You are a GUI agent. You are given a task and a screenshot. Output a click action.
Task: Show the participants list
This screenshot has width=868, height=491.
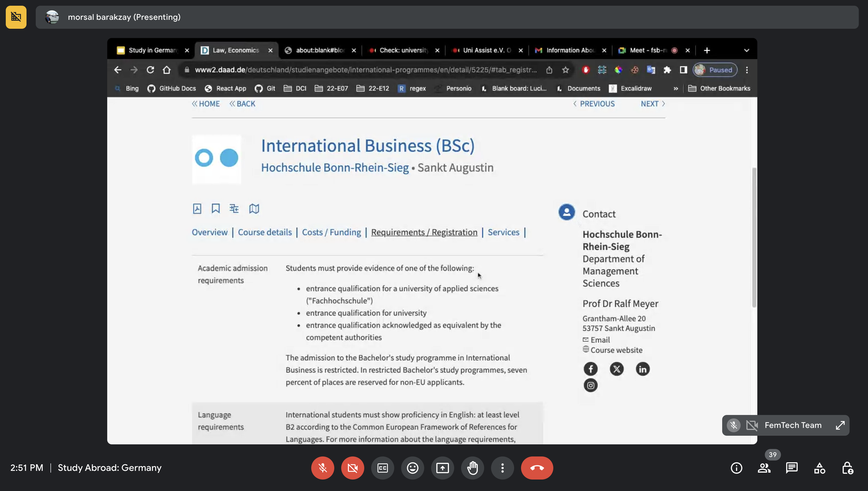pyautogui.click(x=764, y=468)
